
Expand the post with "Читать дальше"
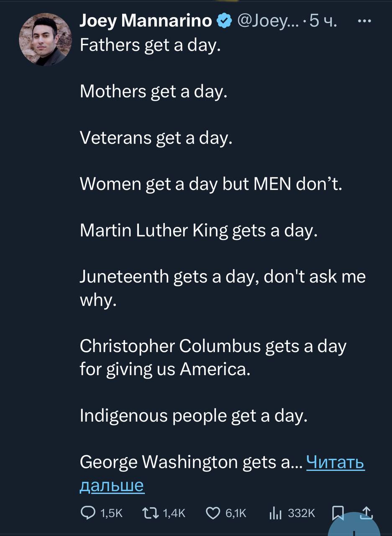point(336,463)
